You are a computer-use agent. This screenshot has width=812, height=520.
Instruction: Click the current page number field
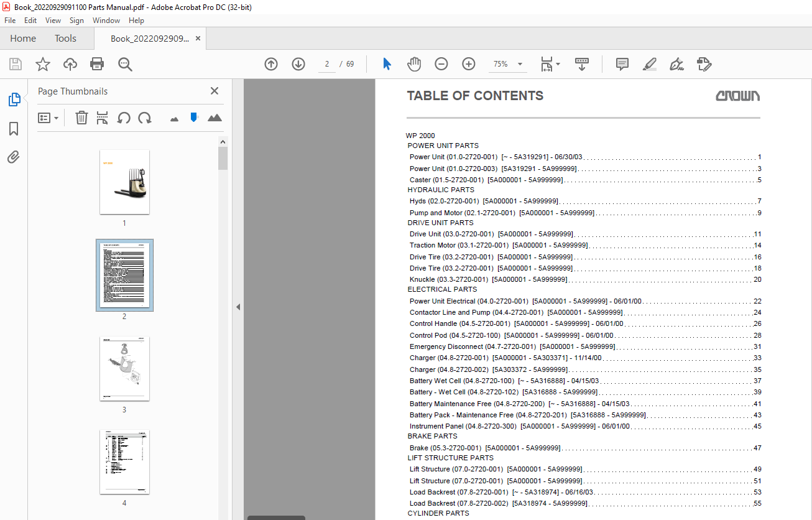coord(327,64)
